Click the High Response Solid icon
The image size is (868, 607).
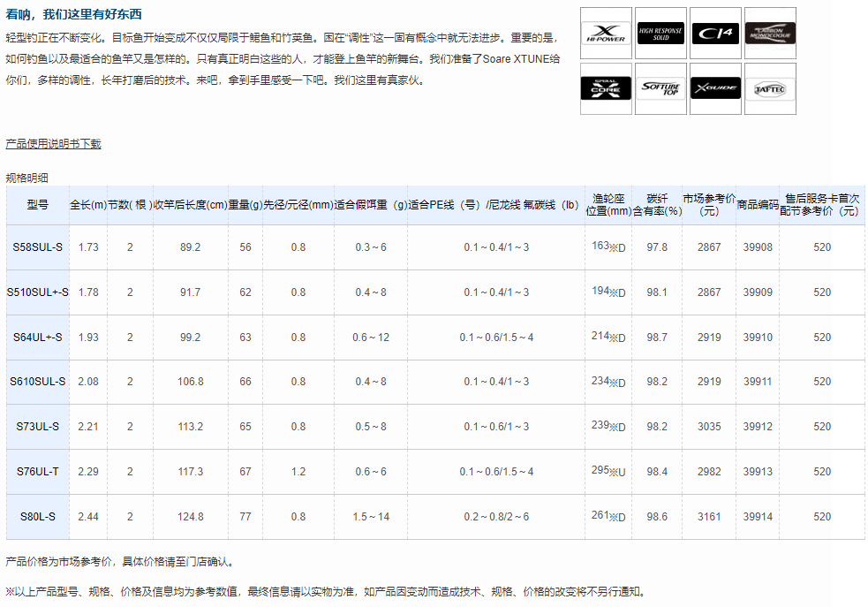[x=660, y=34]
